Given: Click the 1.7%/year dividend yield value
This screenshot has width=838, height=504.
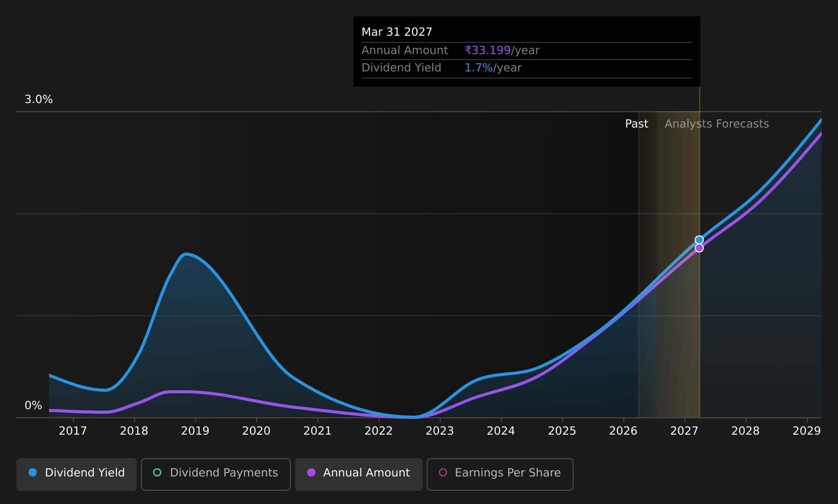Looking at the screenshot, I should tap(493, 68).
